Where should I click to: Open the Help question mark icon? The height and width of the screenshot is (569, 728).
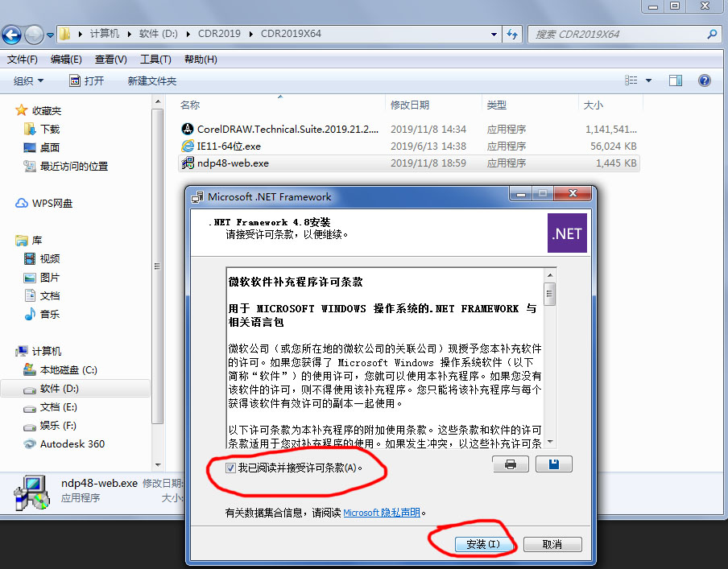705,80
